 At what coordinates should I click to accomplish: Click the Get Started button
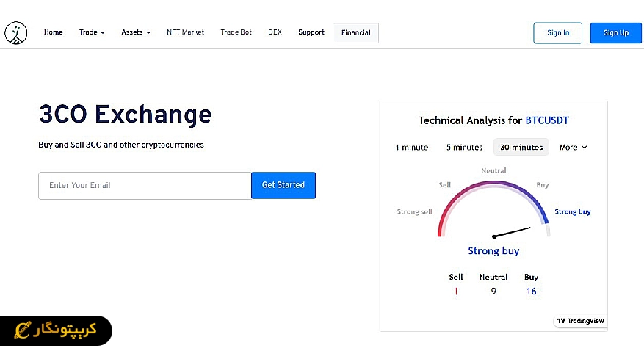(x=283, y=185)
